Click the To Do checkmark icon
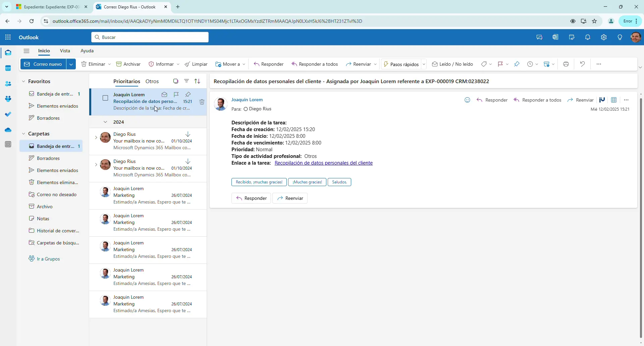644x346 pixels. point(8,114)
